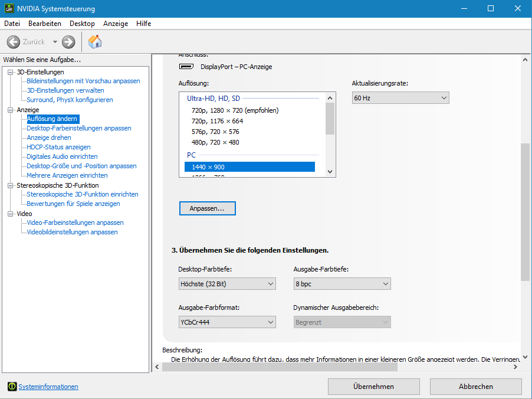Open Anzeige drehen

(x=49, y=138)
